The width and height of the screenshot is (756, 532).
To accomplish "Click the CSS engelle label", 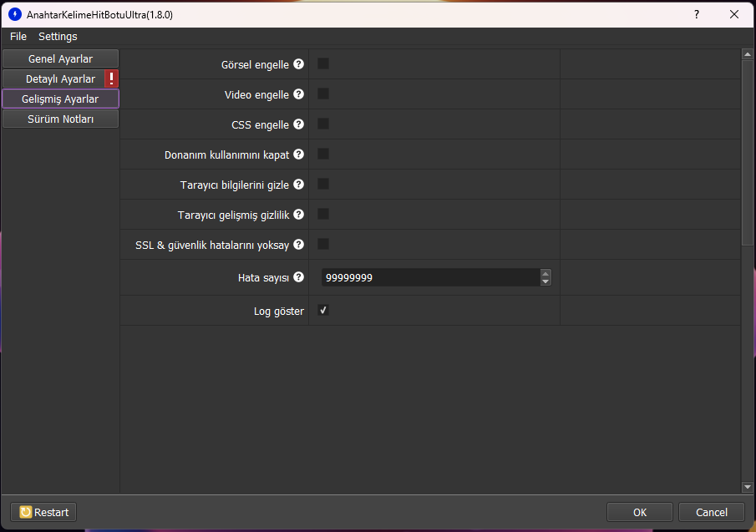I will click(260, 124).
